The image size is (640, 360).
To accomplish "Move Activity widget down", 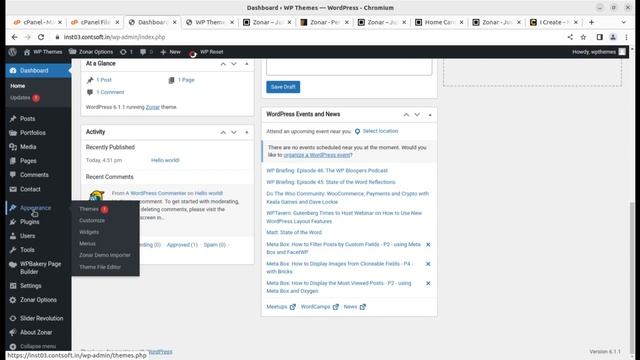I will pyautogui.click(x=234, y=132).
